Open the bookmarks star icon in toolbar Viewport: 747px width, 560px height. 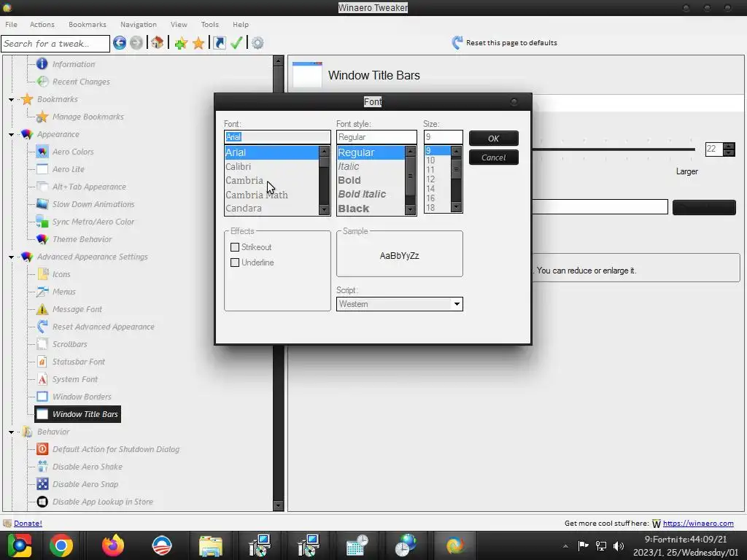click(x=198, y=43)
